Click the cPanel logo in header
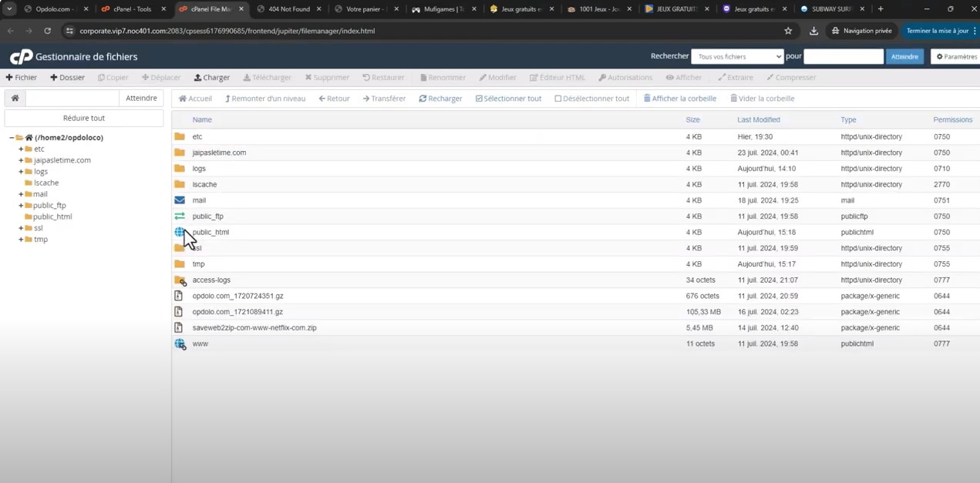980x483 pixels. click(21, 57)
